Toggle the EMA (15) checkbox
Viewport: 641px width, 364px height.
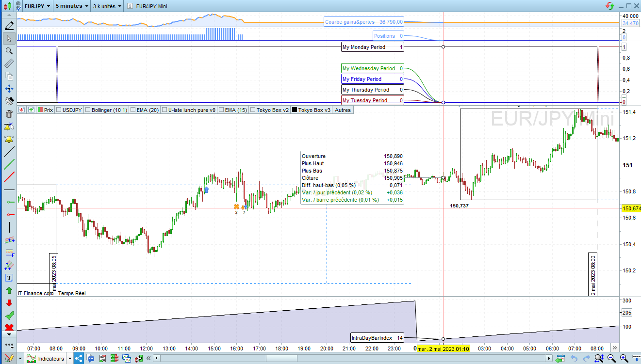(221, 110)
